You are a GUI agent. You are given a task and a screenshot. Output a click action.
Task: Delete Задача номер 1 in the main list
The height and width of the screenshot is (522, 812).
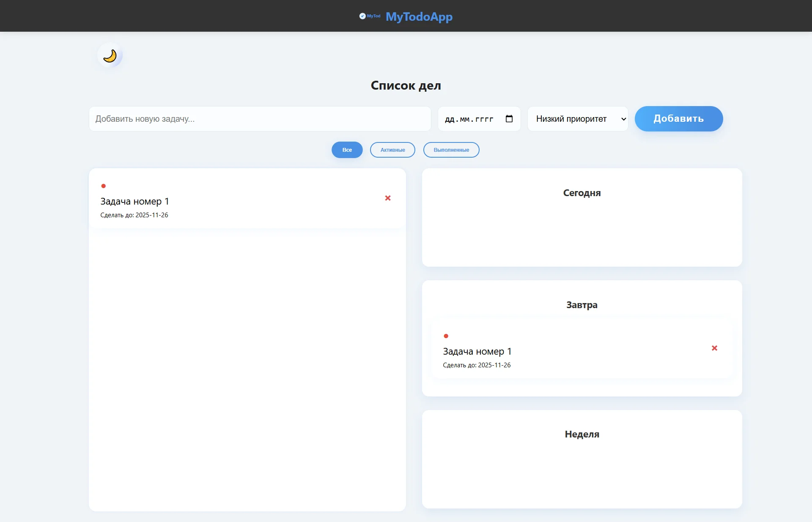(388, 198)
